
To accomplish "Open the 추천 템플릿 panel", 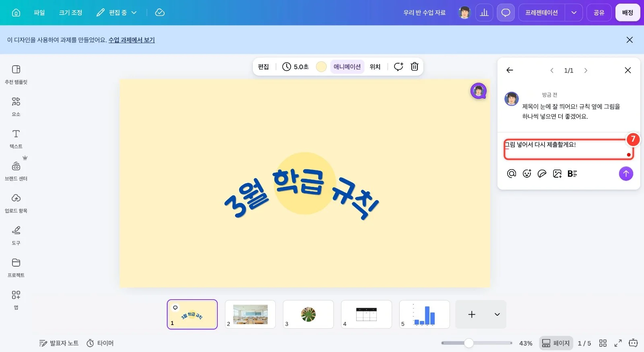I will point(16,75).
